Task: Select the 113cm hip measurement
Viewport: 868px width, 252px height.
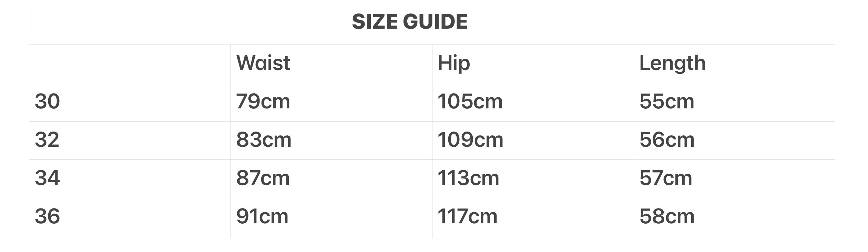Action: tap(468, 178)
